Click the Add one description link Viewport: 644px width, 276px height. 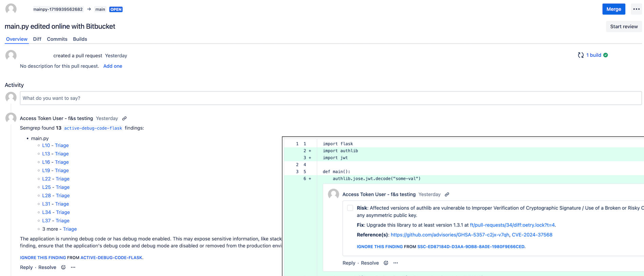click(113, 66)
